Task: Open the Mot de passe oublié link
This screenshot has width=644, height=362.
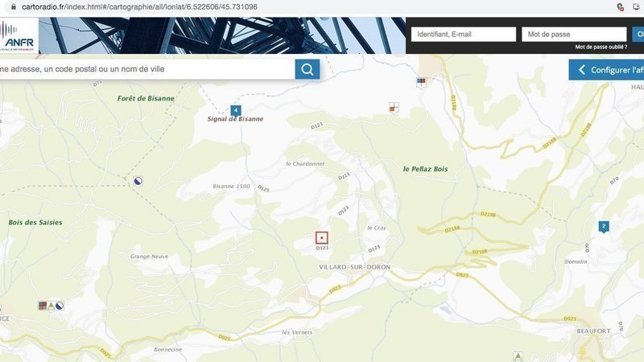Action: pos(601,47)
